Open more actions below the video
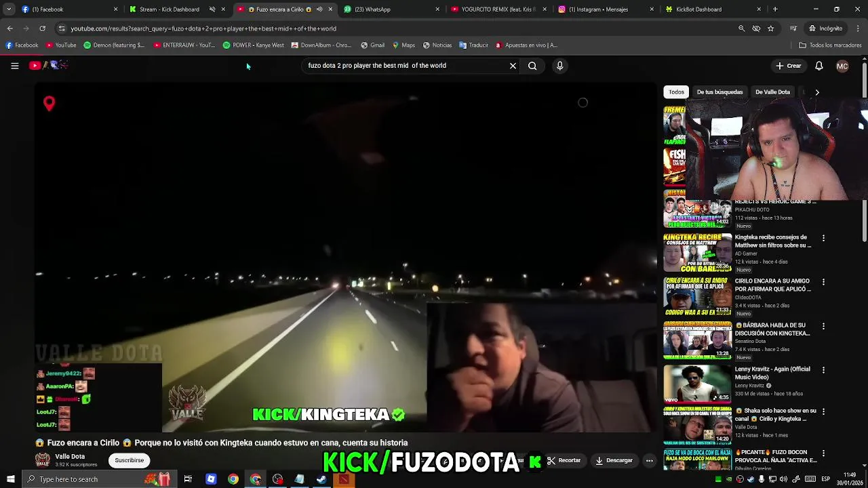 [x=649, y=460]
